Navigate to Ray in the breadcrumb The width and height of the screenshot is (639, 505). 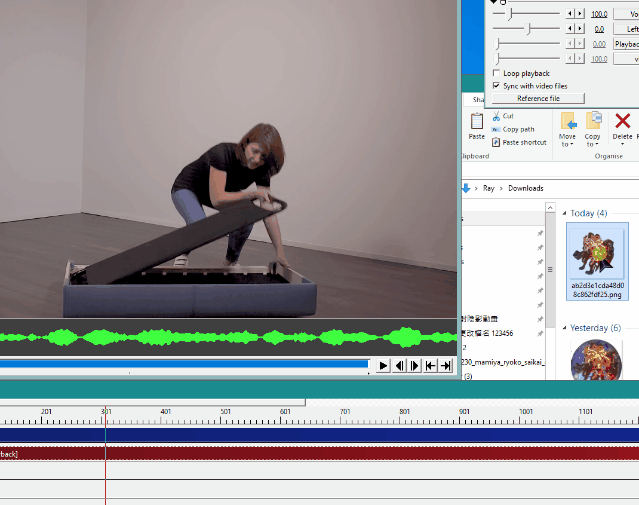(x=489, y=188)
